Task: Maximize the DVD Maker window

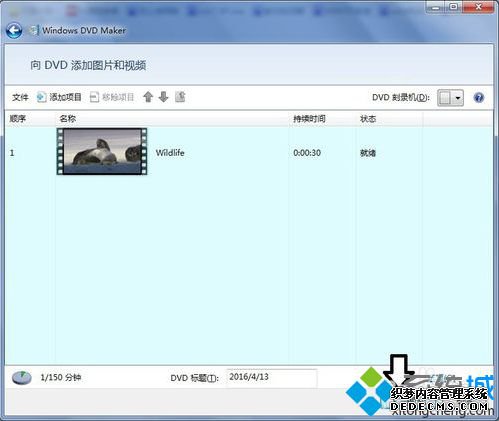Action: coord(454,7)
